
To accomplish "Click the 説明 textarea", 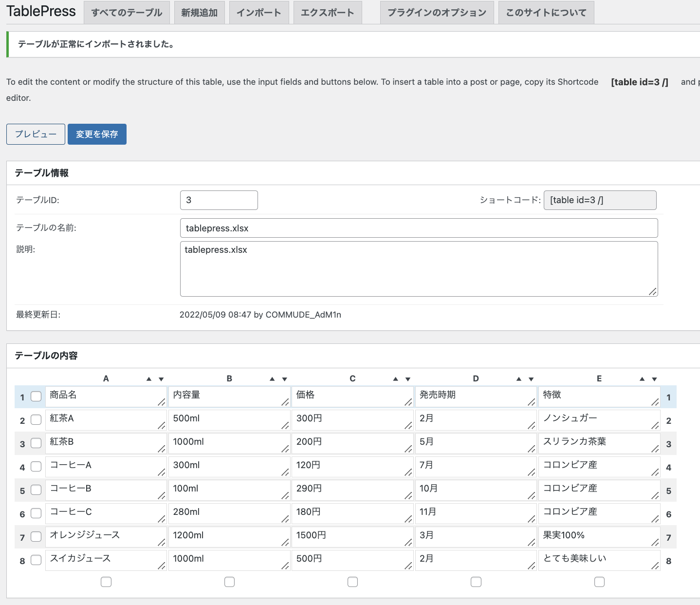I will 419,269.
